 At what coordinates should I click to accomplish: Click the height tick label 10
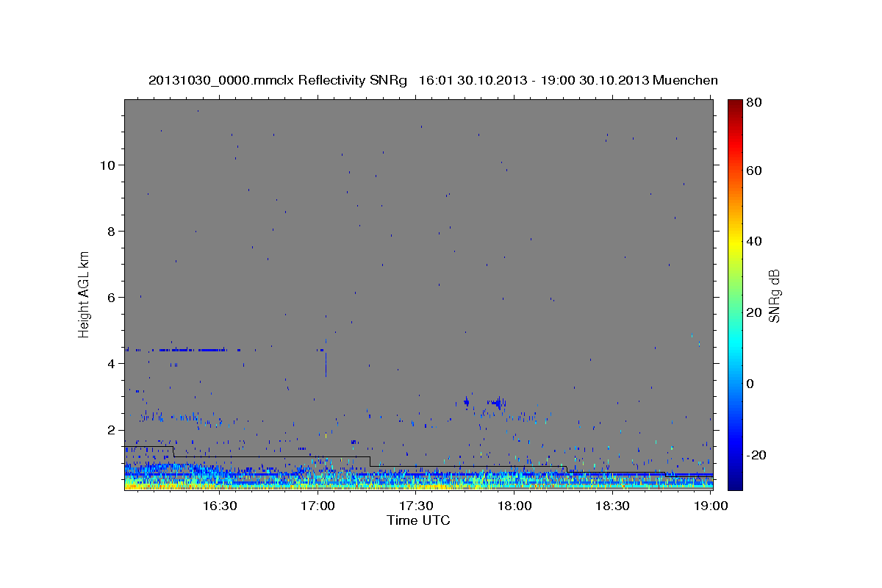(x=107, y=165)
